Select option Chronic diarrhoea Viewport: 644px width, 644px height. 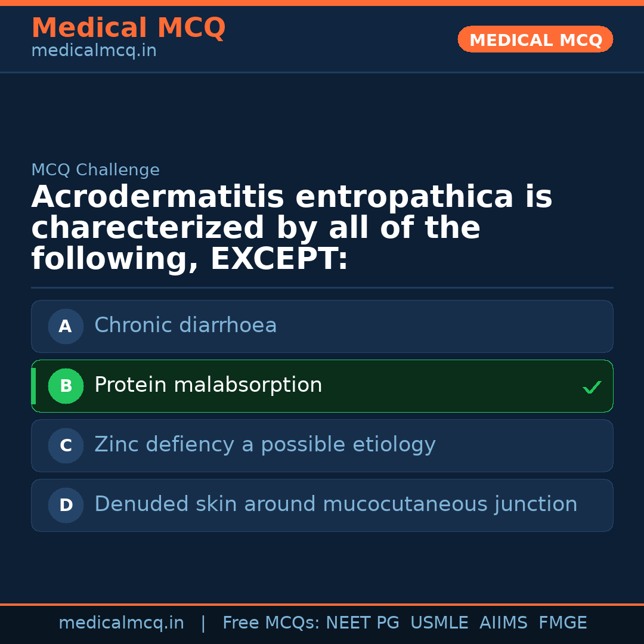[185, 326]
